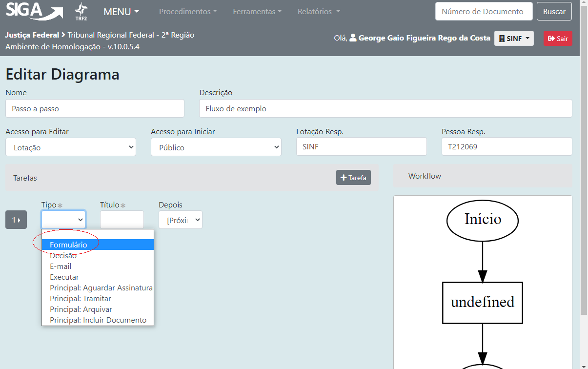Open the Ferramentas menu
Image resolution: width=588 pixels, height=369 pixels.
(x=257, y=12)
